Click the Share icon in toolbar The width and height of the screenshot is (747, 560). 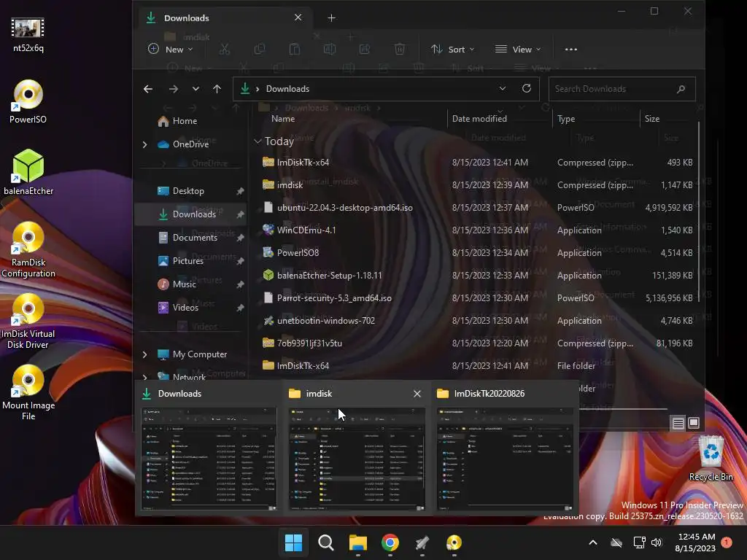tap(365, 49)
